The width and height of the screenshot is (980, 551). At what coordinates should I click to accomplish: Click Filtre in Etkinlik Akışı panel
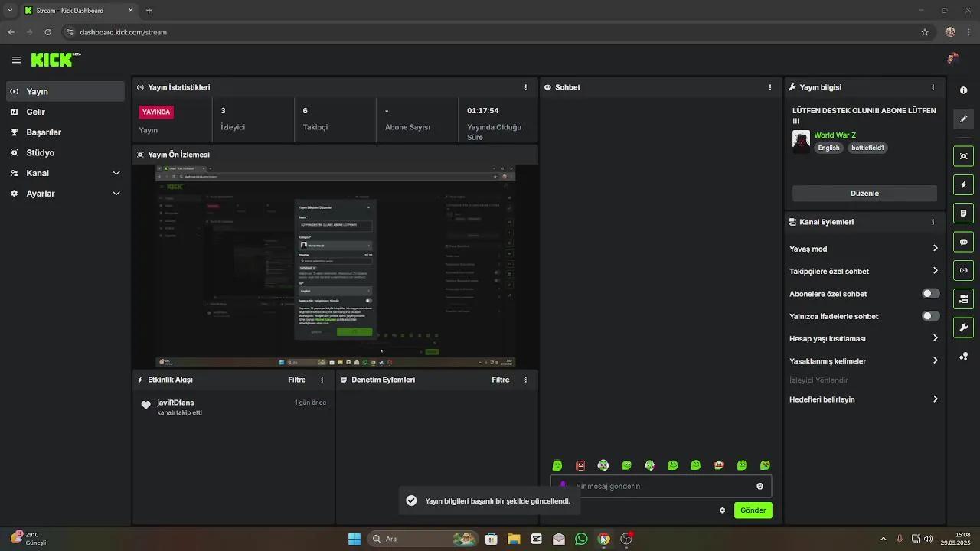click(x=297, y=380)
